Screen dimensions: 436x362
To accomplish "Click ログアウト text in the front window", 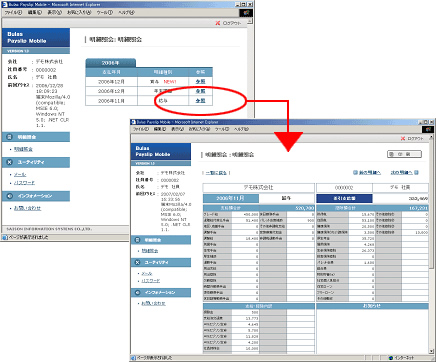I will [x=415, y=138].
